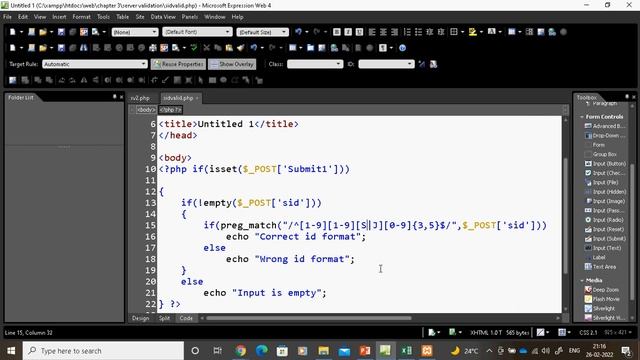Insert Input (Text) from Toolbox
Screen dimensions: 640x360
[x=603, y=248]
